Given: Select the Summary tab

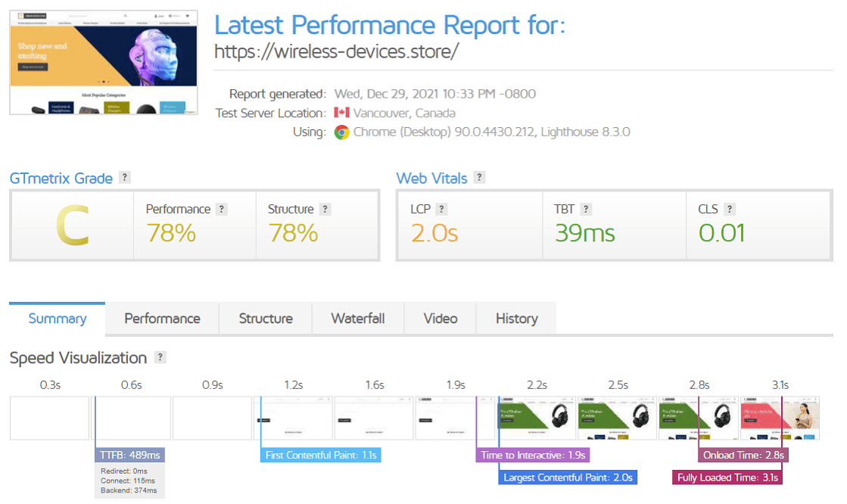Looking at the screenshot, I should [58, 319].
